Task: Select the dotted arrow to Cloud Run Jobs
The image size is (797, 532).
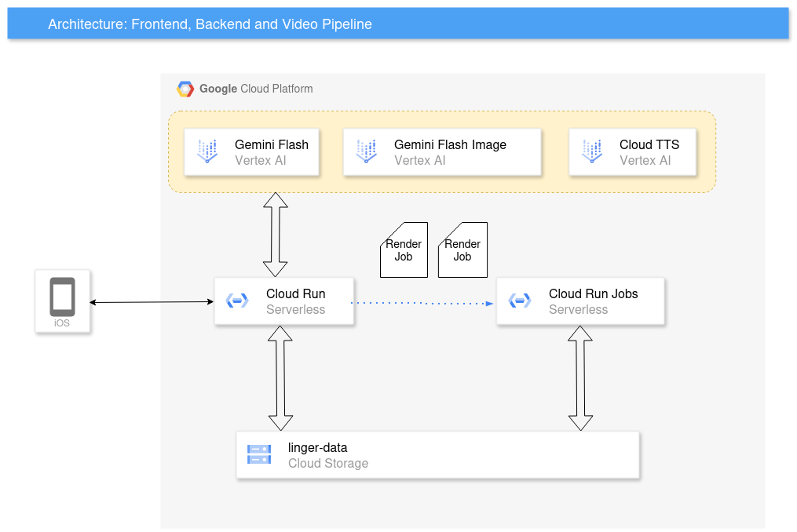Action: coord(422,304)
